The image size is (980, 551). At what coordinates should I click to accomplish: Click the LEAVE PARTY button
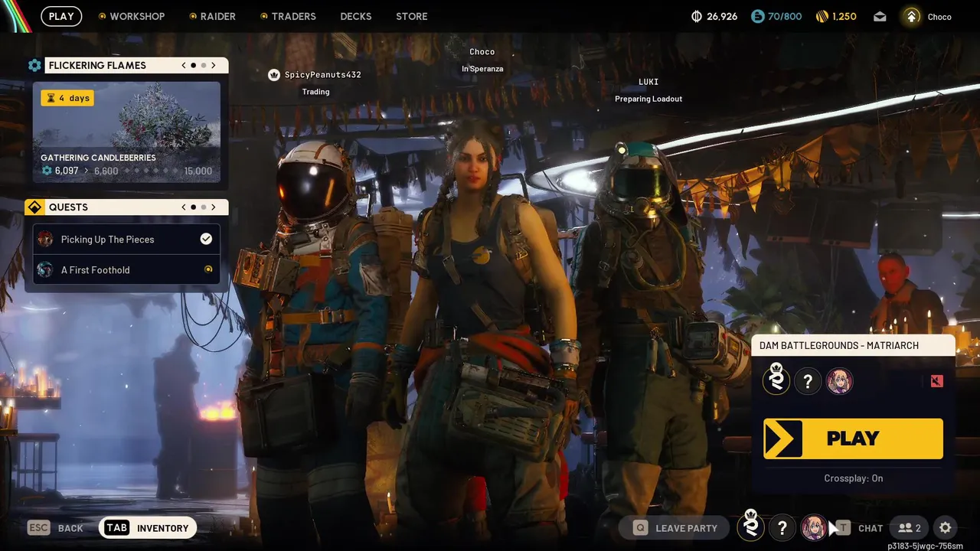676,528
